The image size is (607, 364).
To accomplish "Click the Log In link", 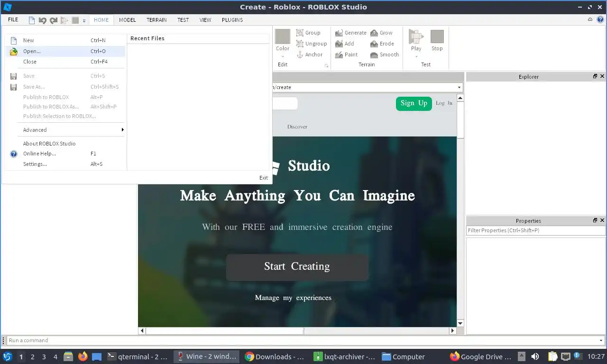I will point(444,103).
